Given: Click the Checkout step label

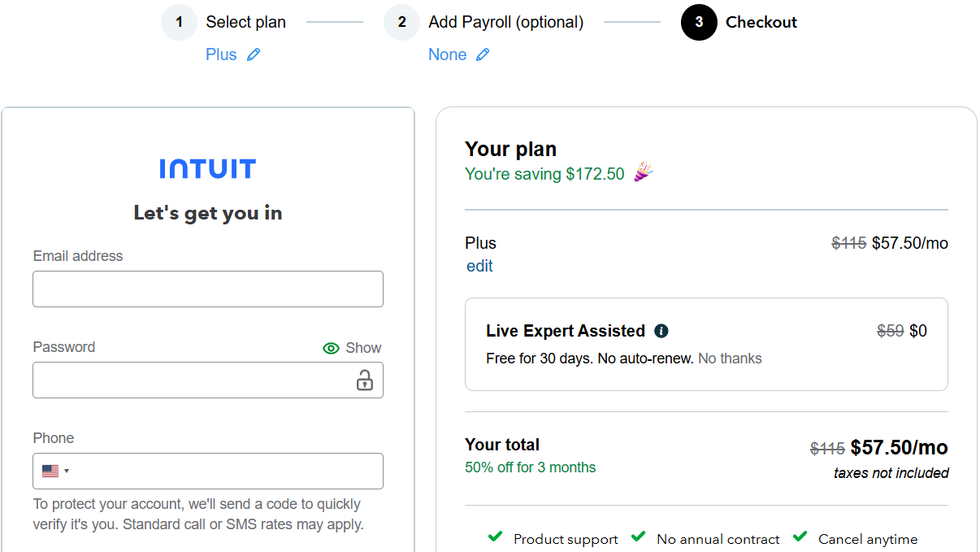Looking at the screenshot, I should (x=761, y=22).
